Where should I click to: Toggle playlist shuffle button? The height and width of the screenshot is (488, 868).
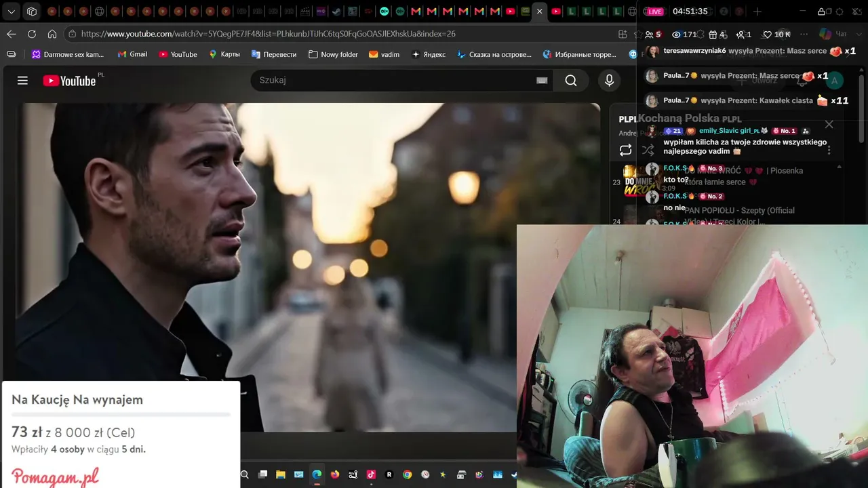click(648, 150)
